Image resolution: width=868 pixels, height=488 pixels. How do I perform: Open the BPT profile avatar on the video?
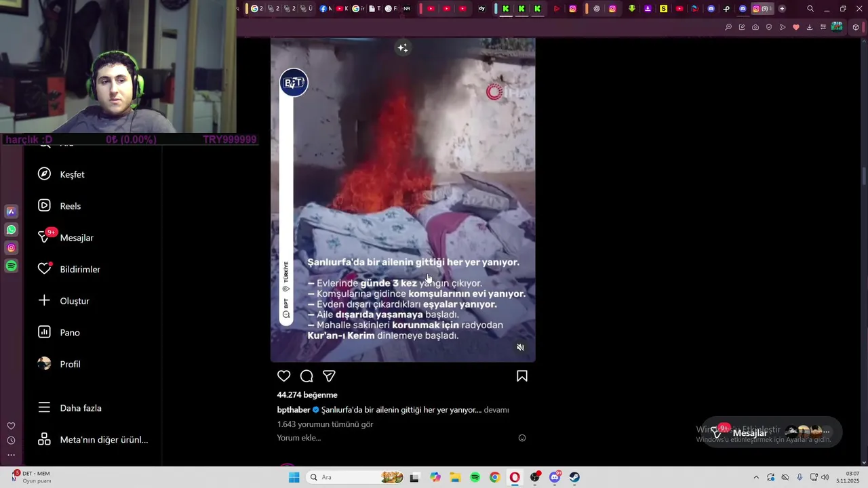[294, 83]
